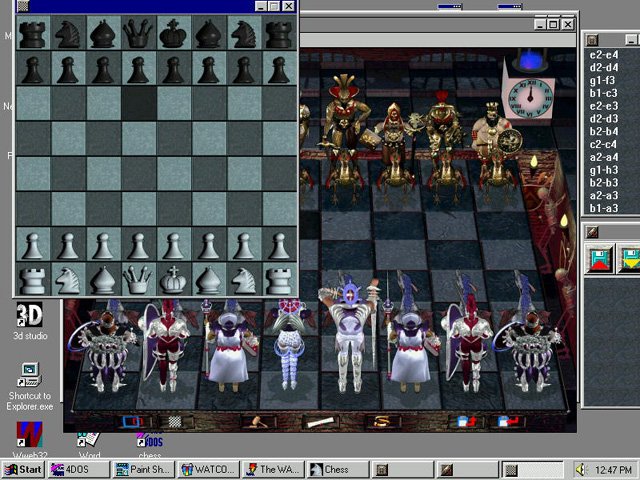Pick the white rook on h1 in 2D board
This screenshot has width=640, height=480.
click(x=279, y=280)
